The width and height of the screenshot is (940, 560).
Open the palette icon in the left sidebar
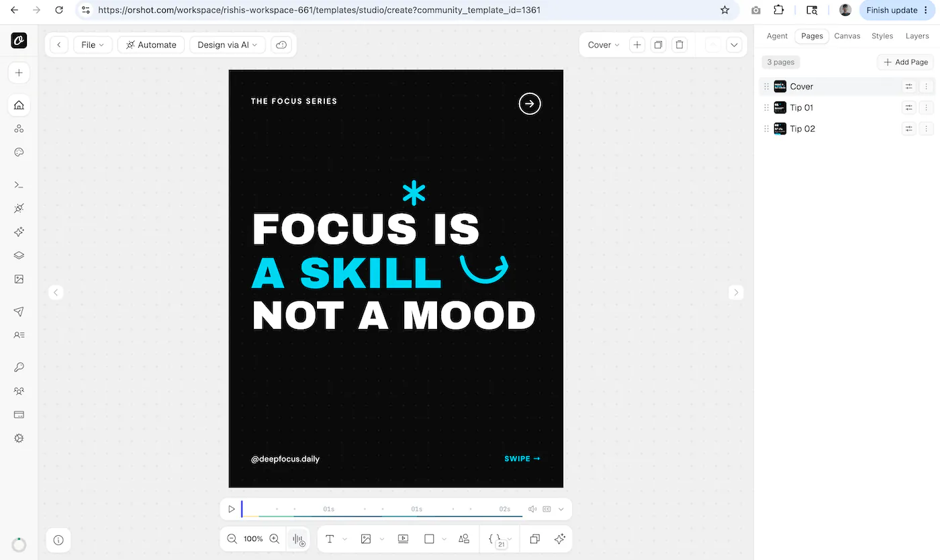19,152
